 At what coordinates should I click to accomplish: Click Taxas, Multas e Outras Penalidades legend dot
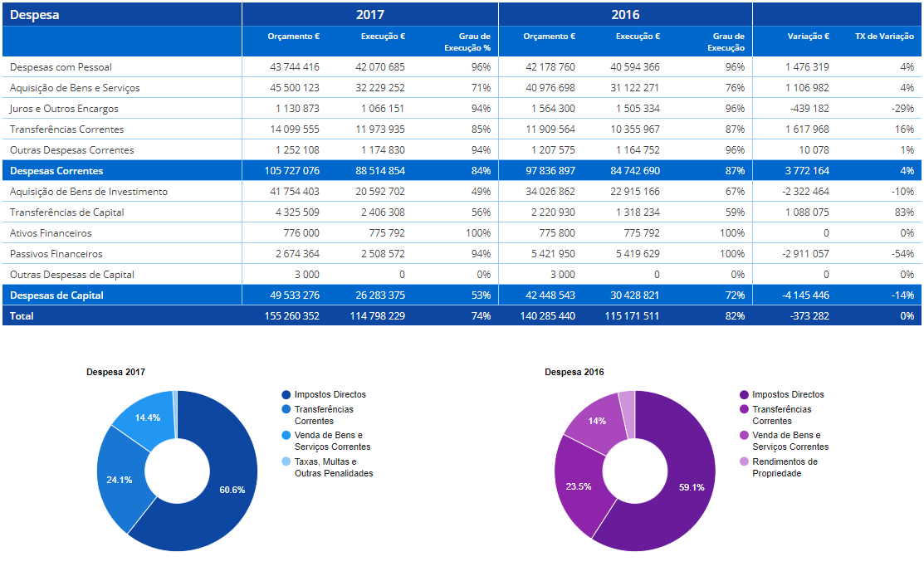pos(286,461)
